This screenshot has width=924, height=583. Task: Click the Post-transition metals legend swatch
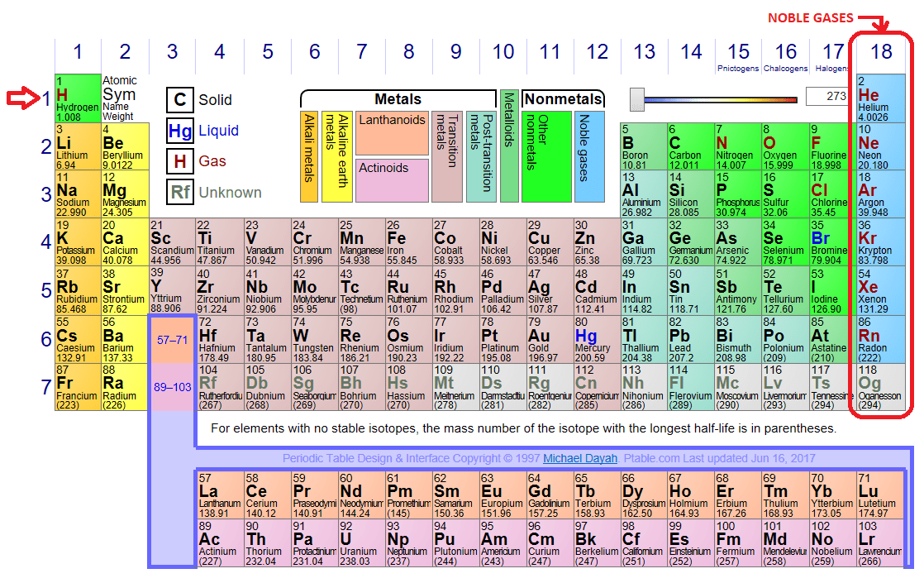(x=481, y=157)
